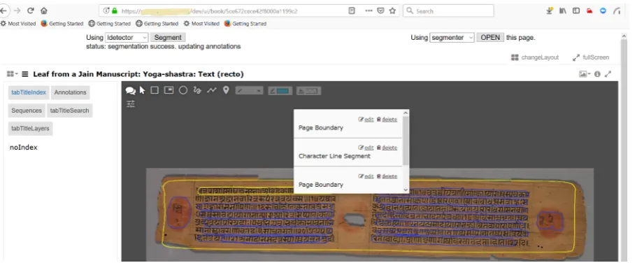Select the freehand drawing tool
The image size is (644, 263).
tap(197, 90)
